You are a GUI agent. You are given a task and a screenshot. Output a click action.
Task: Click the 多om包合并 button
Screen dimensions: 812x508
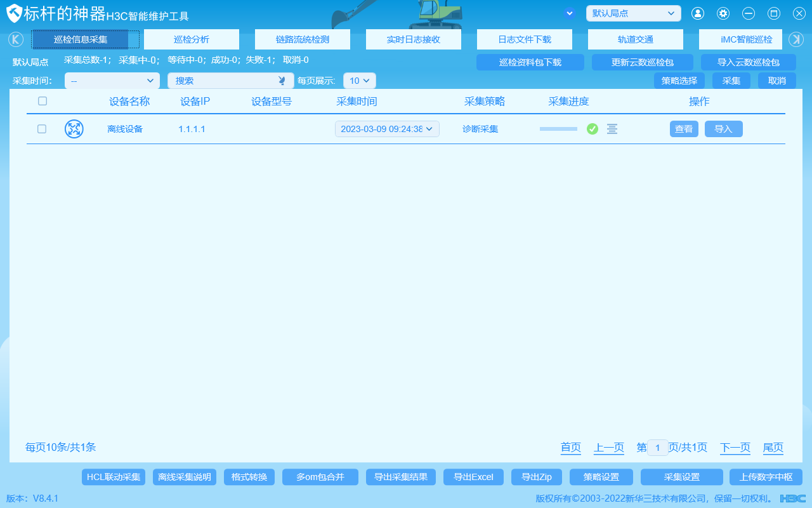pos(320,478)
